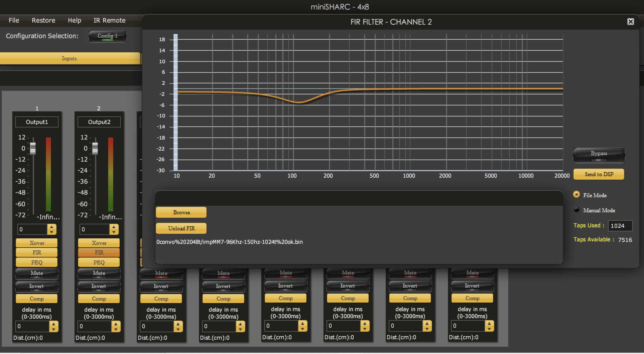Close the FIR Filter Channel 2 dialog
The image size is (644, 354).
(x=630, y=22)
